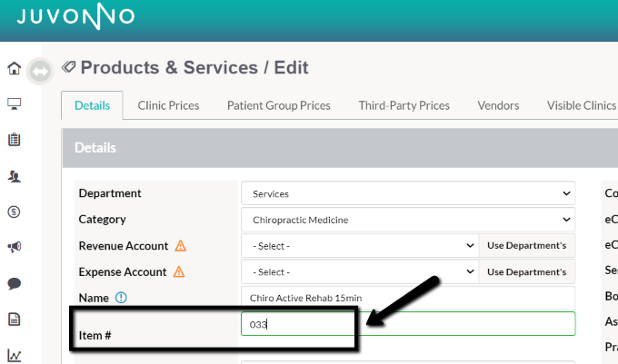Viewport: 618px width, 364px height.
Task: Click the monitor icon in sidebar
Action: pos(15,103)
